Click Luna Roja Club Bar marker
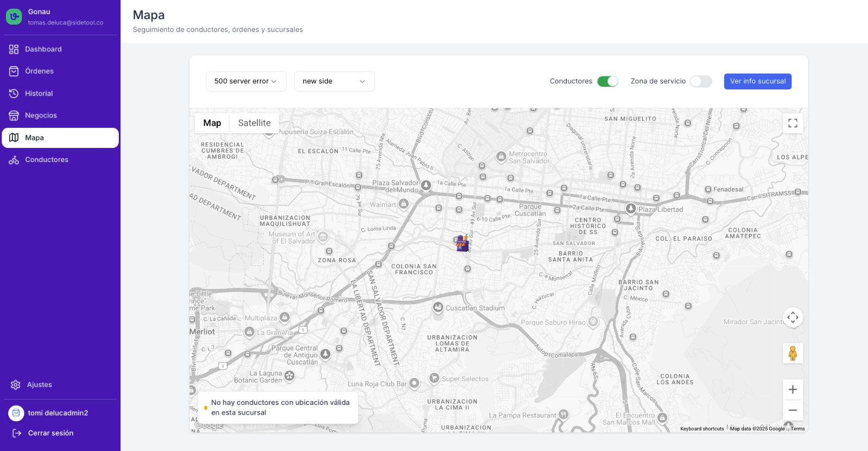The width and height of the screenshot is (868, 451). [x=414, y=383]
